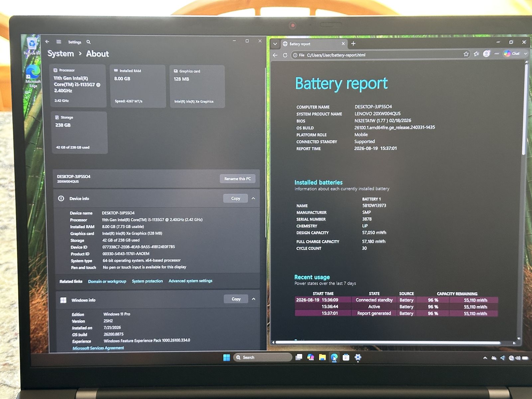Open File Explorer from the taskbar
This screenshot has height=399, width=532.
coord(322,357)
